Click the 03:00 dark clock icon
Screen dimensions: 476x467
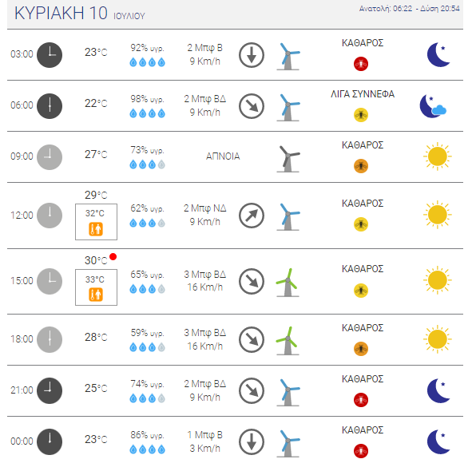tap(50, 55)
